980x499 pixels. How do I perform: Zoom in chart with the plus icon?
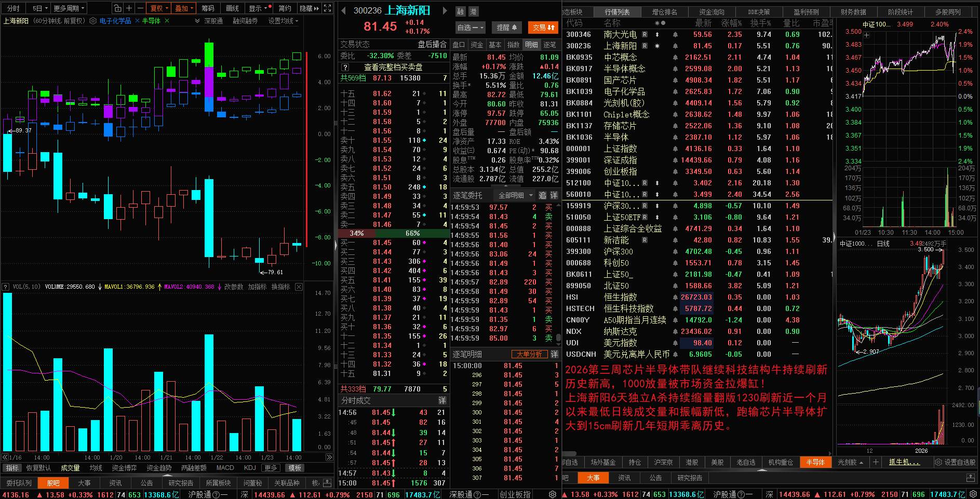click(x=129, y=8)
